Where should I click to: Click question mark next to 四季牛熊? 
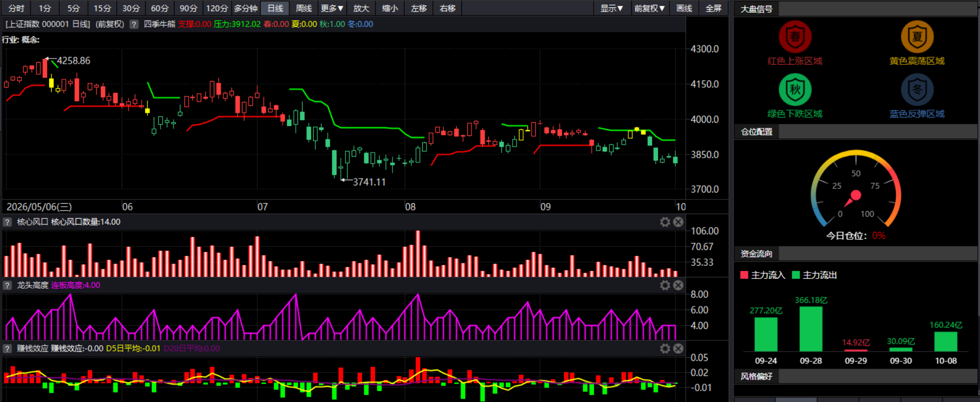click(134, 24)
